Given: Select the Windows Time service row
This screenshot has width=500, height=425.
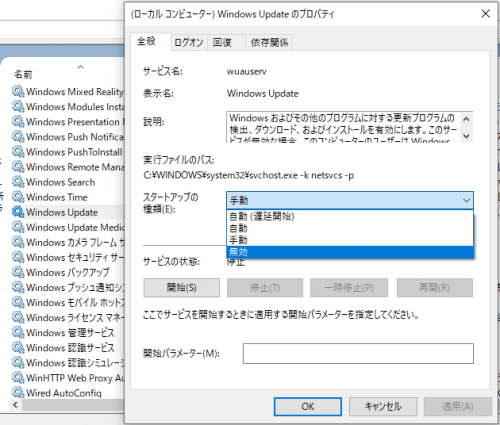Looking at the screenshot, I should coord(68,197).
